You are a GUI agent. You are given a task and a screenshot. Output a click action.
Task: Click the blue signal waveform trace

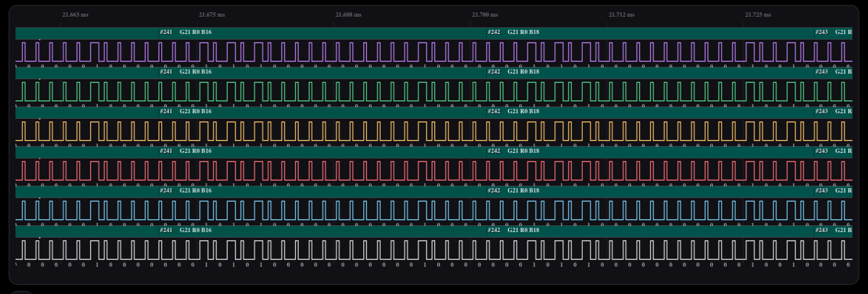coord(434,210)
